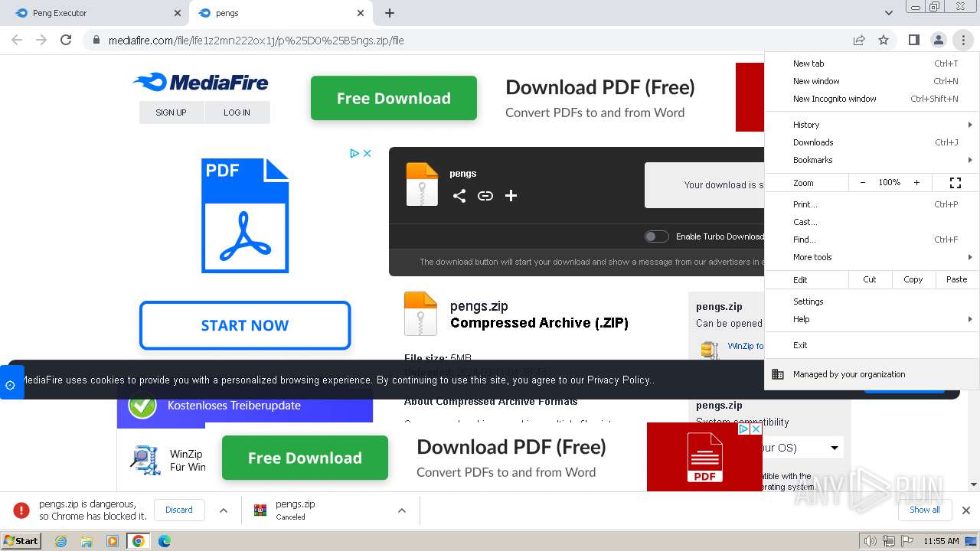Screen dimensions: 980x551
Task: Expand the Bookmarks submenu
Action: (872, 160)
